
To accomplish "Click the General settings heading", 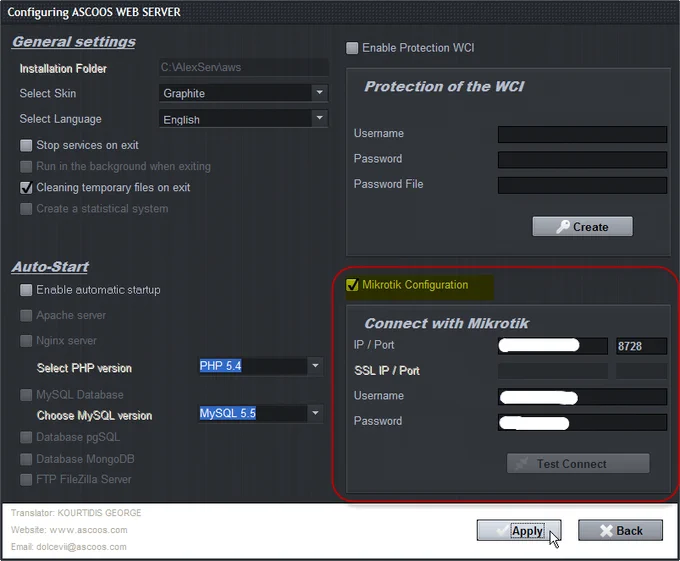I will coord(74,42).
